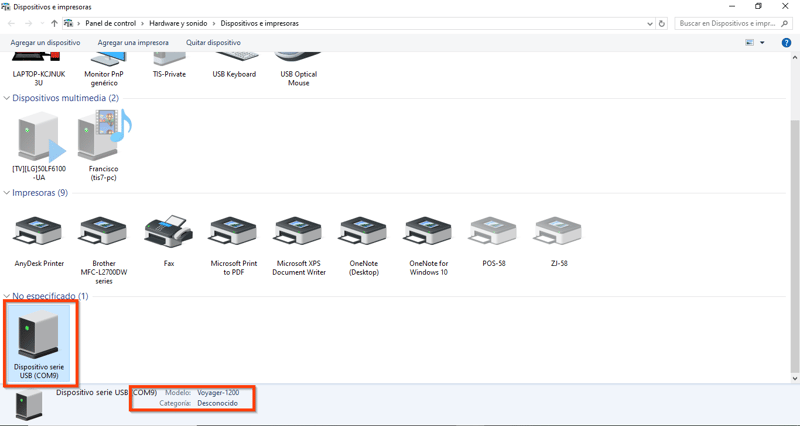Viewport: 800px width, 426px height.
Task: Click the scrollbar down arrow
Action: pos(794,379)
